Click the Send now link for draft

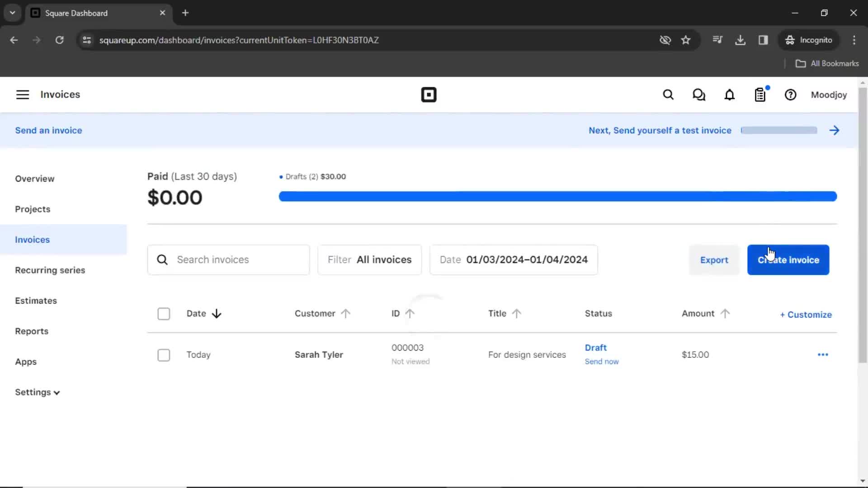click(x=602, y=361)
